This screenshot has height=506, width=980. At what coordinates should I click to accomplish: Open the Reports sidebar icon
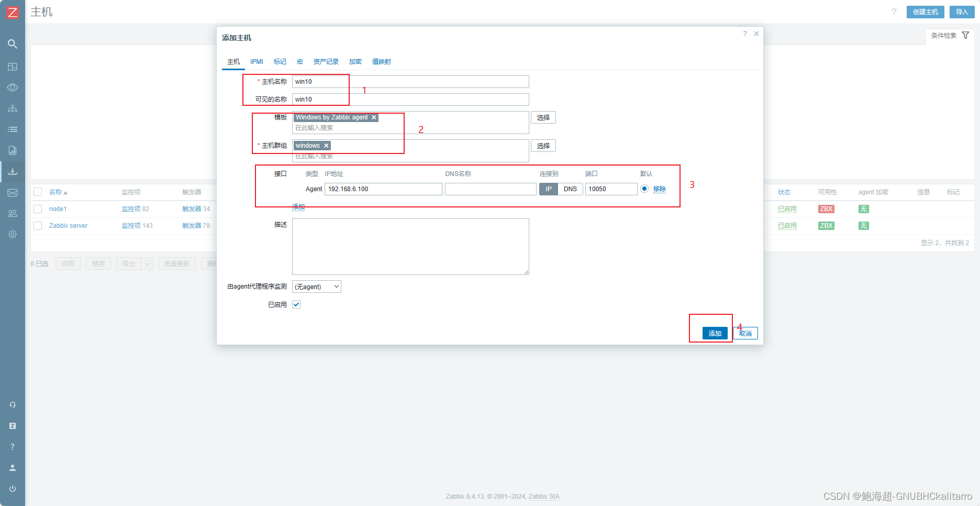(x=13, y=150)
